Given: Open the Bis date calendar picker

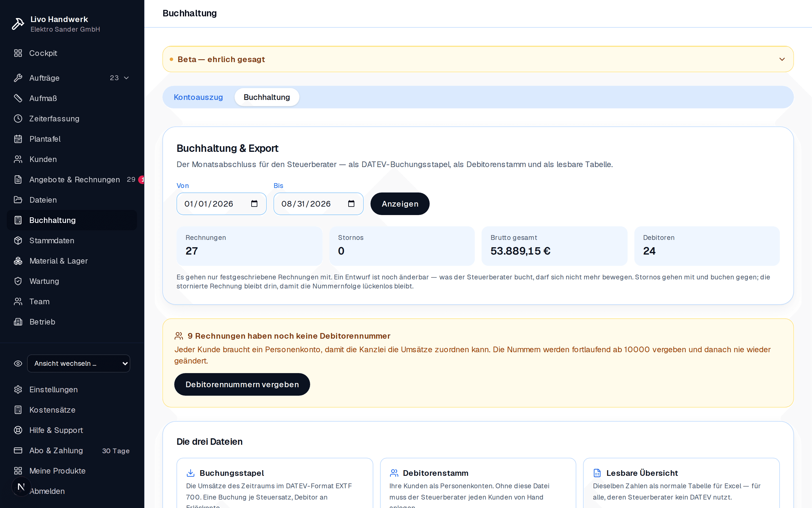Looking at the screenshot, I should (x=351, y=203).
